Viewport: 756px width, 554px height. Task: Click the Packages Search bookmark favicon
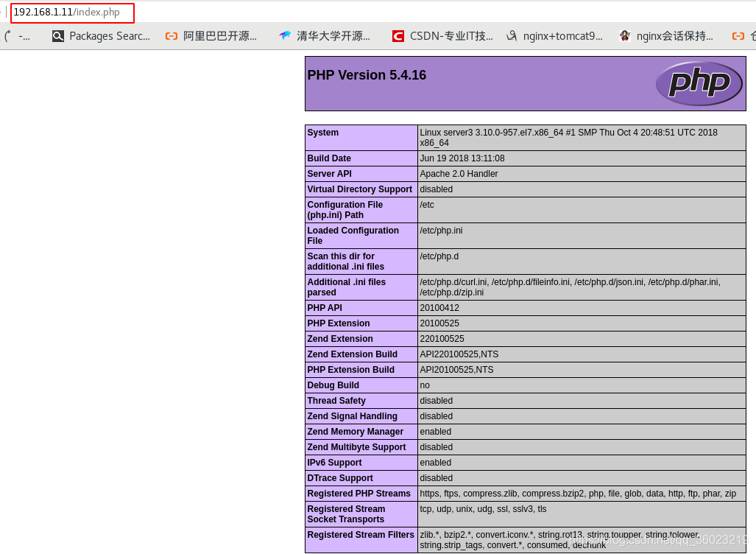(x=58, y=35)
